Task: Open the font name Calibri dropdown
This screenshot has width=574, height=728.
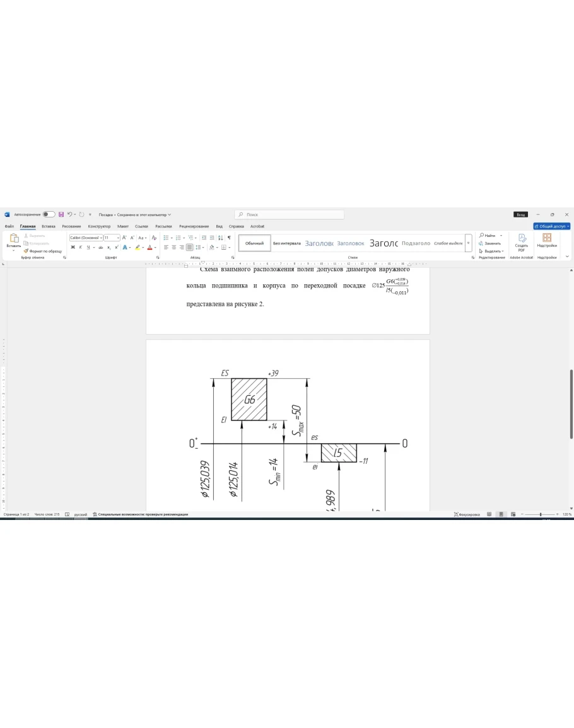Action: 86,238
